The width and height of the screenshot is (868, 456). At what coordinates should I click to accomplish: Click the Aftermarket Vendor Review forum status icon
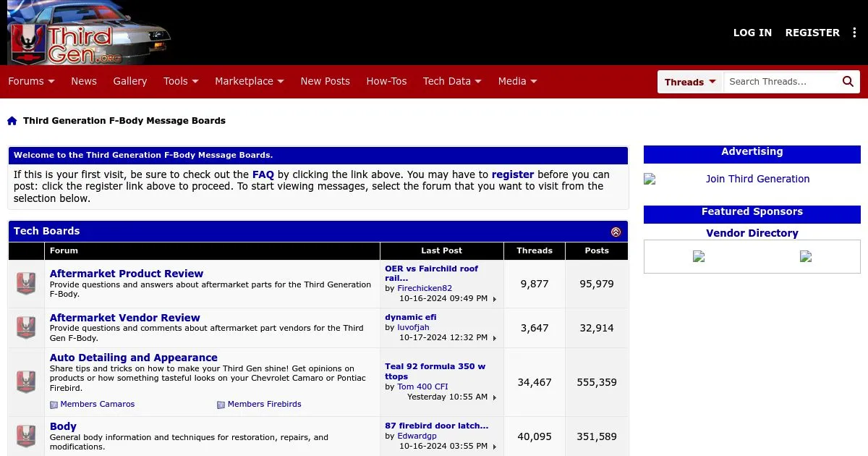(26, 328)
